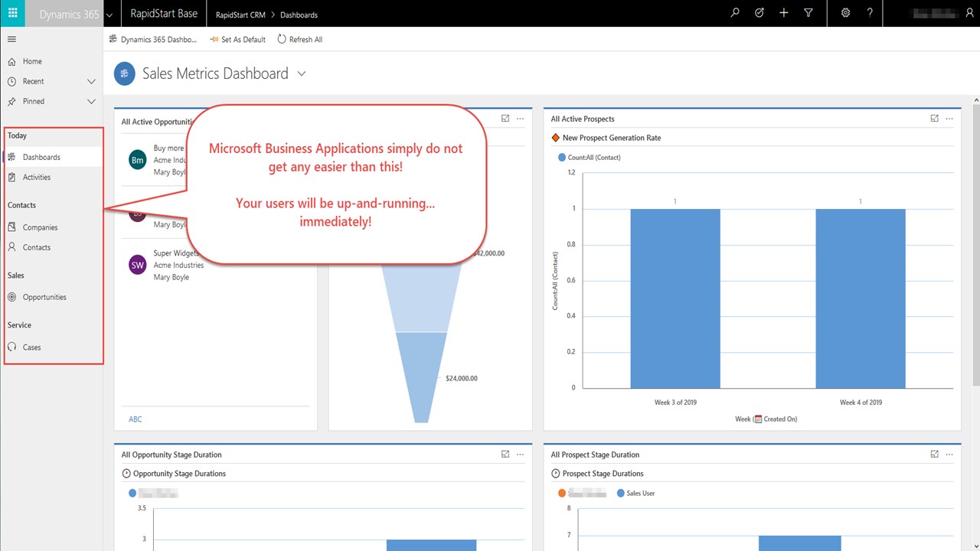The height and width of the screenshot is (551, 980).
Task: Expand the Recent items chevron
Action: tap(91, 81)
